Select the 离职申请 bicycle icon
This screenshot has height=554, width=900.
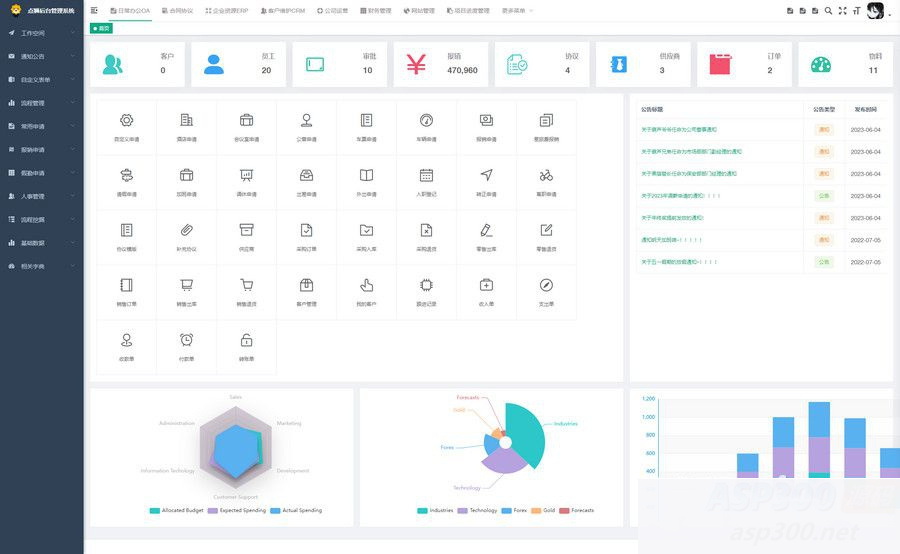[x=546, y=175]
